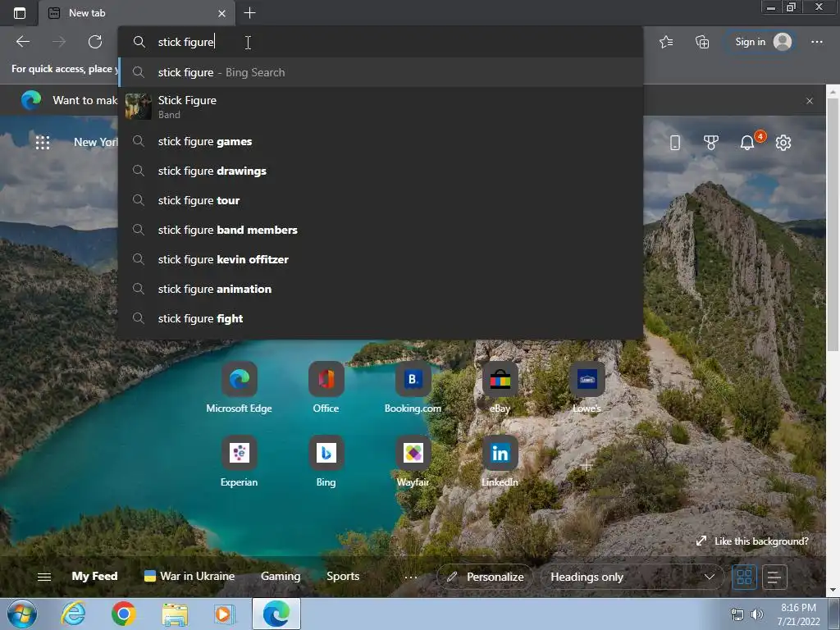
Task: Click the Sign in button
Action: pos(759,42)
